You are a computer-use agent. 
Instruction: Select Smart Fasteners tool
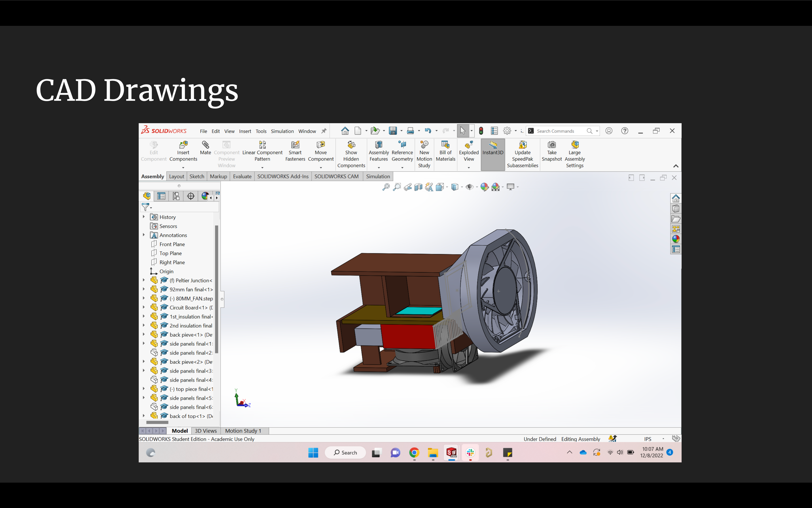pyautogui.click(x=295, y=145)
